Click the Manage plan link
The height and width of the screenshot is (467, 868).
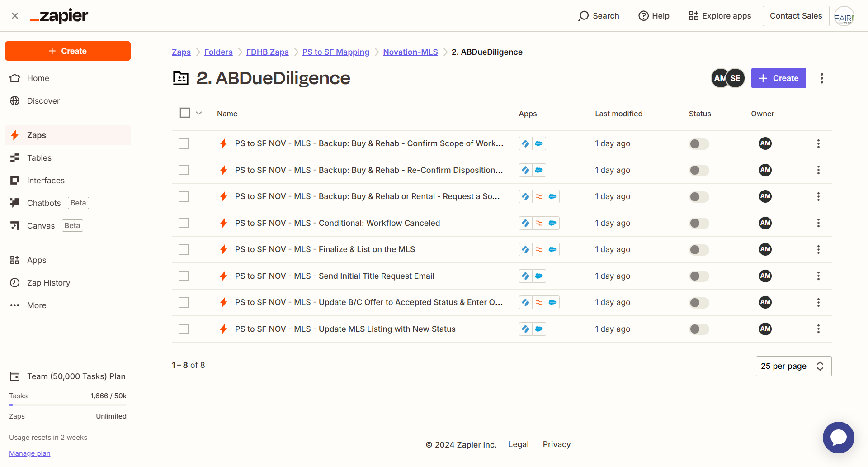point(29,453)
